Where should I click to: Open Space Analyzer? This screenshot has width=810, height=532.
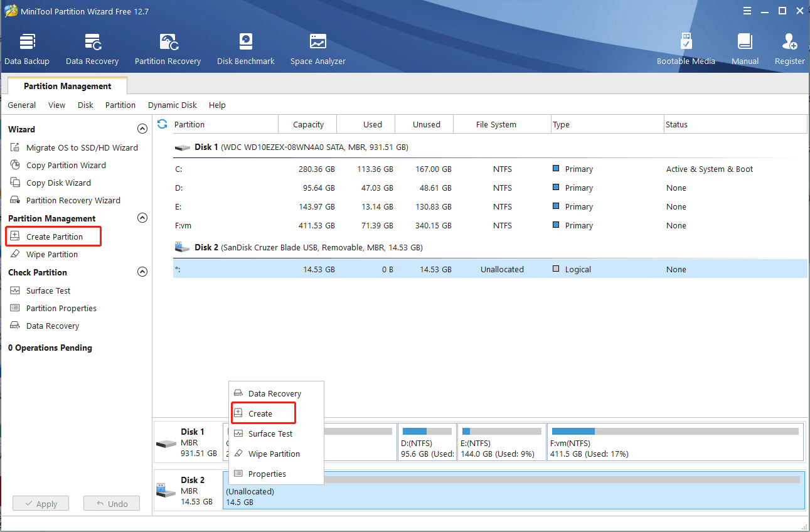point(318,50)
